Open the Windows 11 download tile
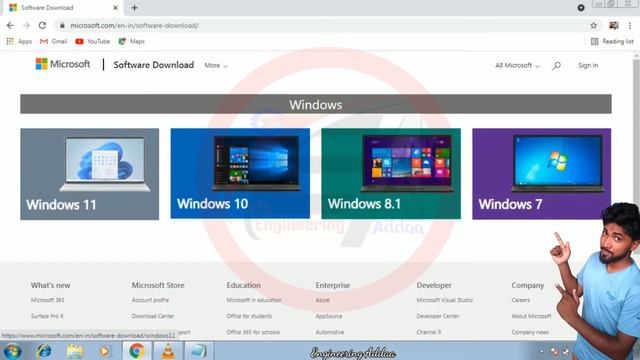This screenshot has height=360, width=640. click(x=90, y=174)
